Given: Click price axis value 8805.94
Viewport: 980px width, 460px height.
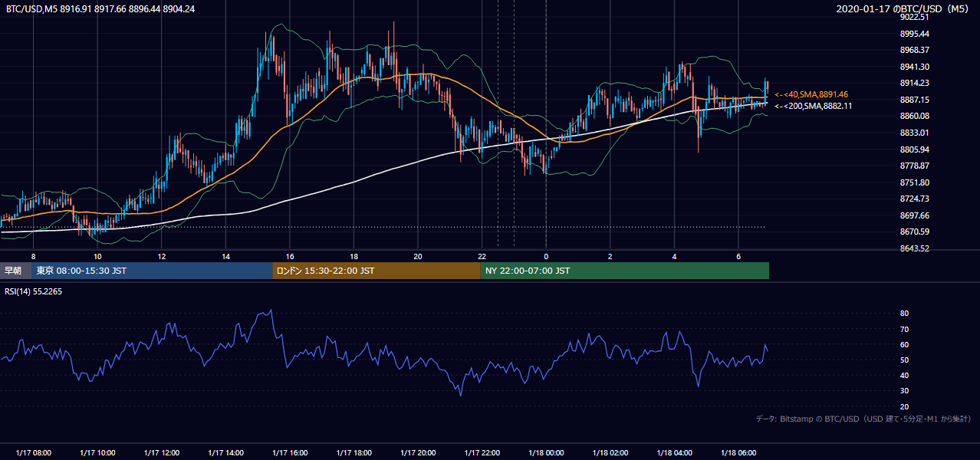Looking at the screenshot, I should click(x=916, y=149).
